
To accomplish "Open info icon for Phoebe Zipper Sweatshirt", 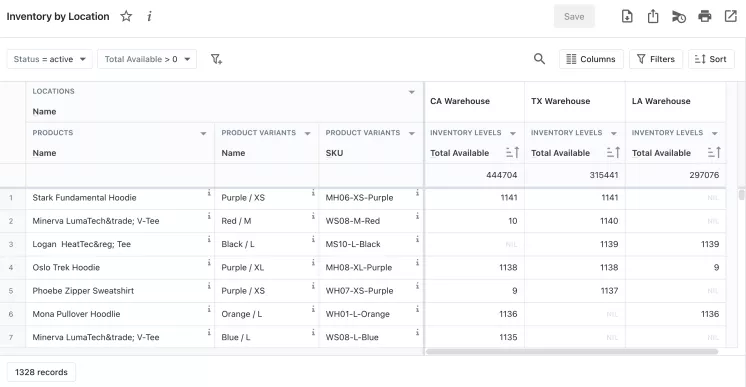I will [x=209, y=286].
